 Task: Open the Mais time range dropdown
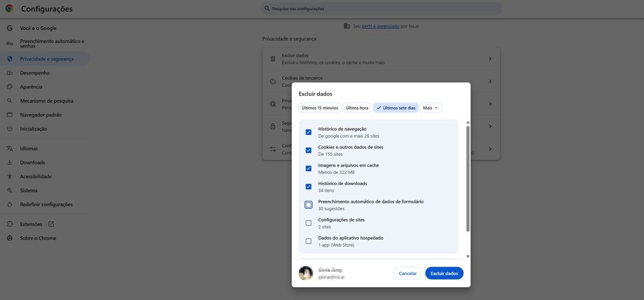(431, 108)
